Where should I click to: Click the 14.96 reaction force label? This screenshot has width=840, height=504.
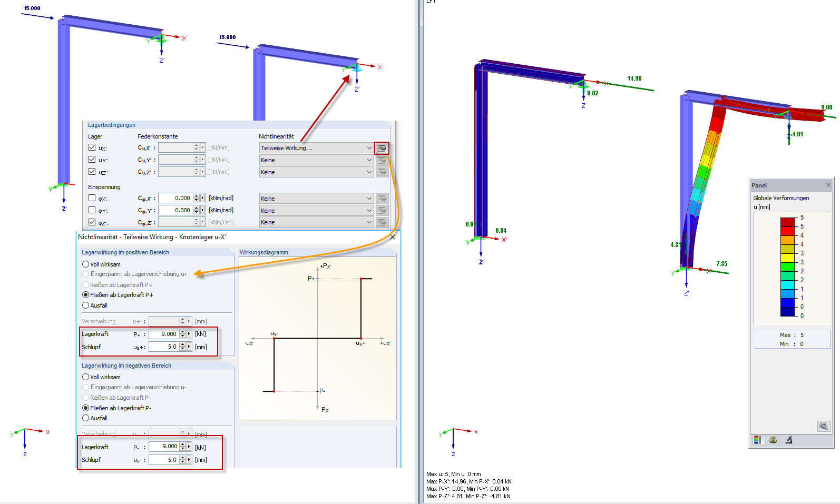[x=634, y=78]
